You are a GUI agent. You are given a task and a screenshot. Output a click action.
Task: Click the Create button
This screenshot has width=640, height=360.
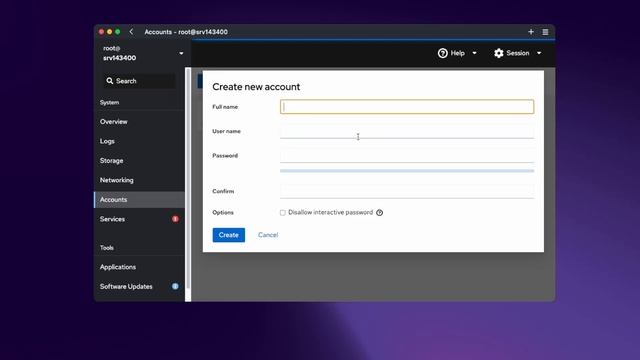tap(229, 235)
